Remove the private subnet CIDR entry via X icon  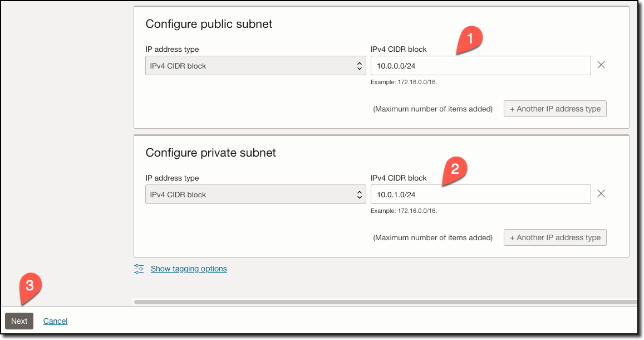(601, 193)
